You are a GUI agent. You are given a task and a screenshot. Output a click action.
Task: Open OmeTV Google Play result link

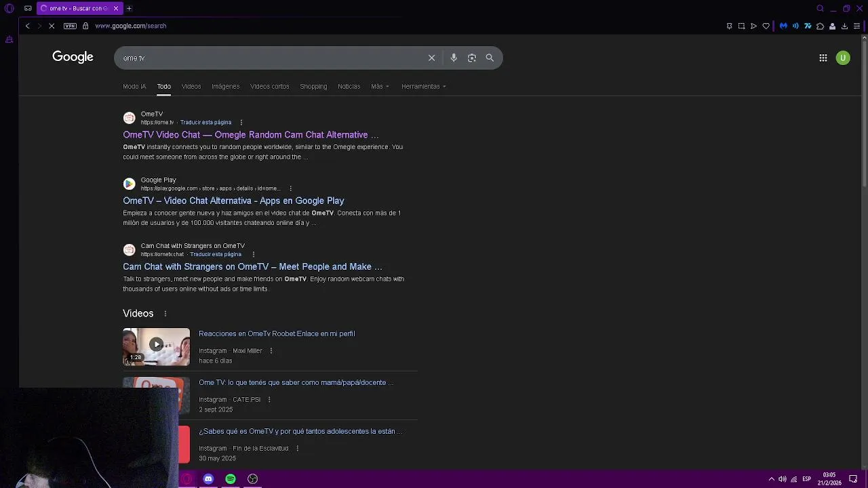tap(233, 201)
